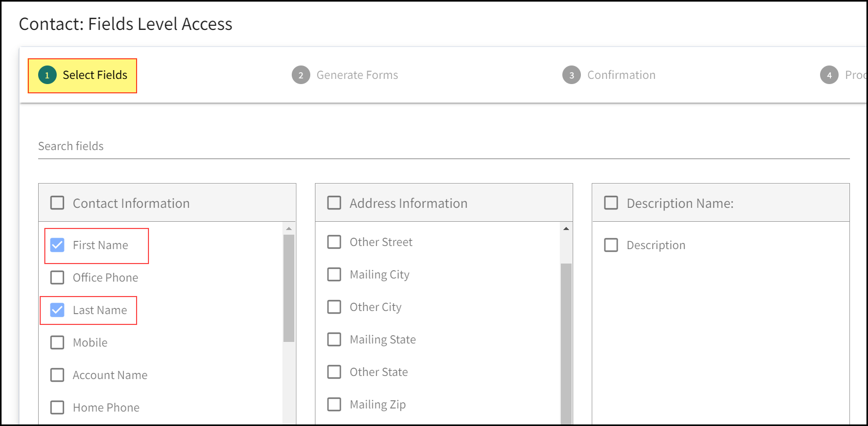Screen dimensions: 868x426
Task: Uncheck the First Name checkbox
Action: coord(57,245)
